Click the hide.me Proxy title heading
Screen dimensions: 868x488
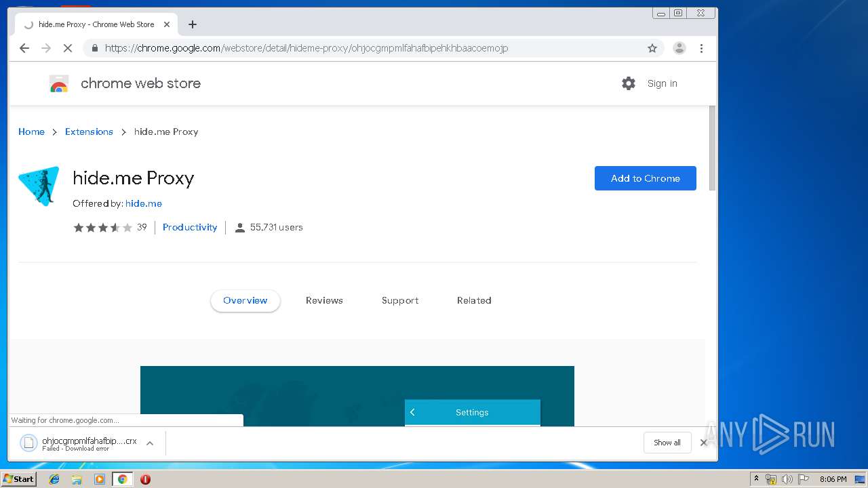click(134, 178)
